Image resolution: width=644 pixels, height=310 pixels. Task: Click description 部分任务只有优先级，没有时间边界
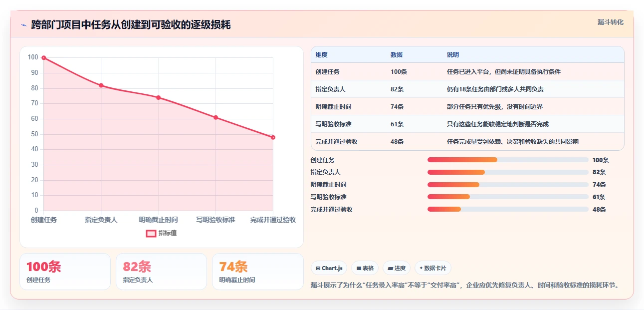tap(495, 107)
